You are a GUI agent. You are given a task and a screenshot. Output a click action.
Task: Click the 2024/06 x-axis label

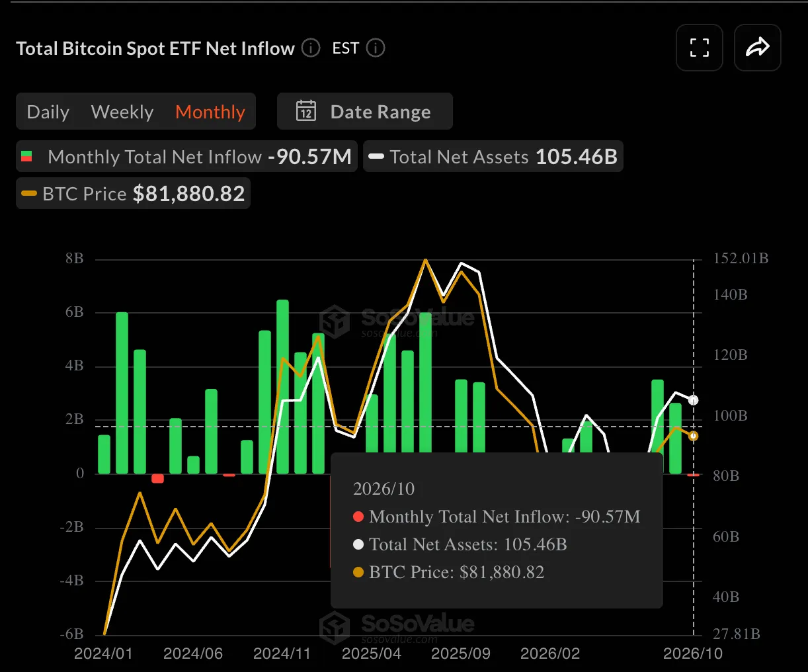[x=193, y=653]
